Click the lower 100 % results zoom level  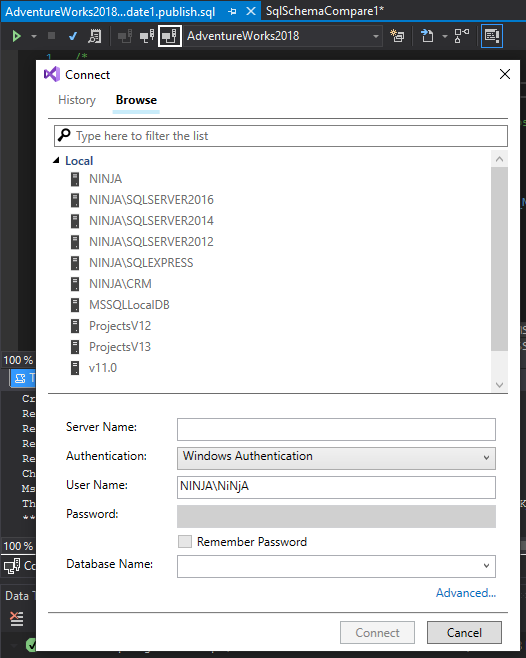tap(18, 546)
